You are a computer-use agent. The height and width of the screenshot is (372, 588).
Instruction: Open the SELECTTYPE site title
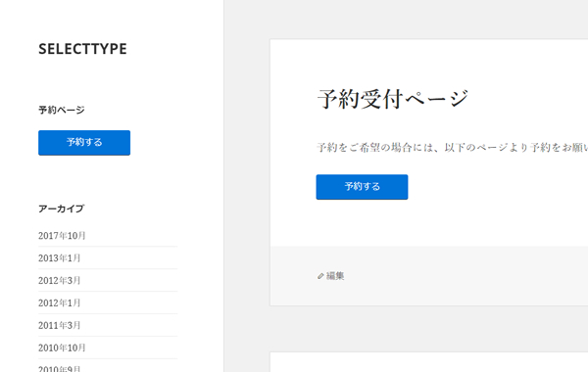pyautogui.click(x=82, y=49)
